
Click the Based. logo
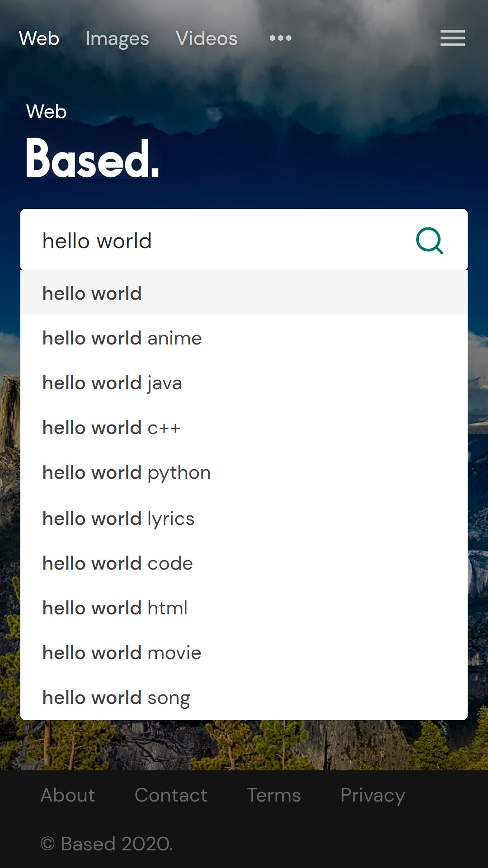93,159
